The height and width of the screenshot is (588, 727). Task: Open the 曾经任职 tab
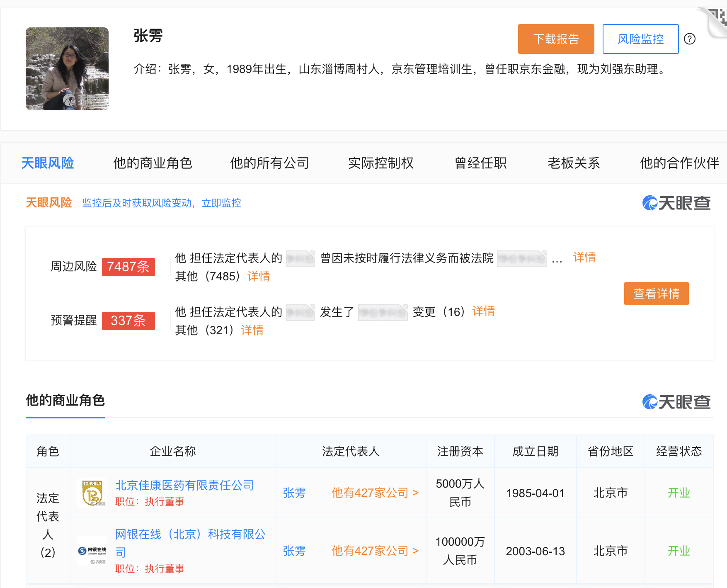coord(480,163)
